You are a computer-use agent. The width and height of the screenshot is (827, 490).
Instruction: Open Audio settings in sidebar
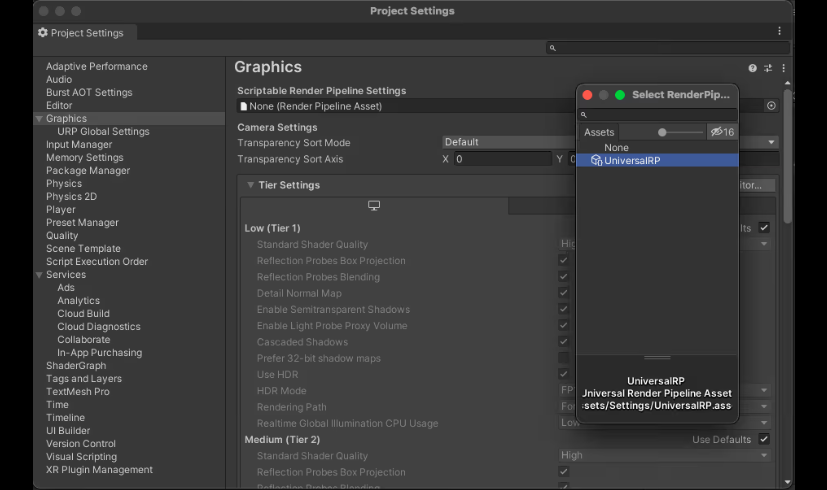coord(59,80)
